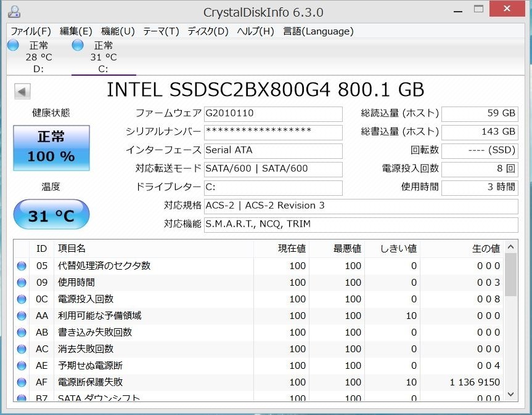Click the blue status dot beside 代替処理済のセクタ数
The height and width of the screenshot is (415, 532).
pyautogui.click(x=21, y=265)
